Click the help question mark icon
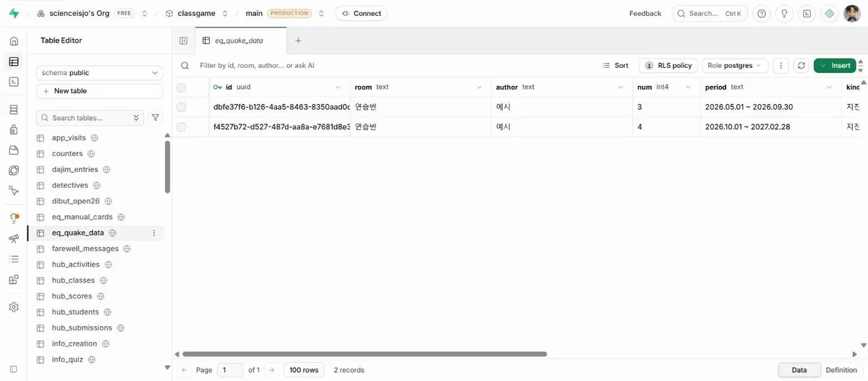This screenshot has height=381, width=868. [761, 13]
